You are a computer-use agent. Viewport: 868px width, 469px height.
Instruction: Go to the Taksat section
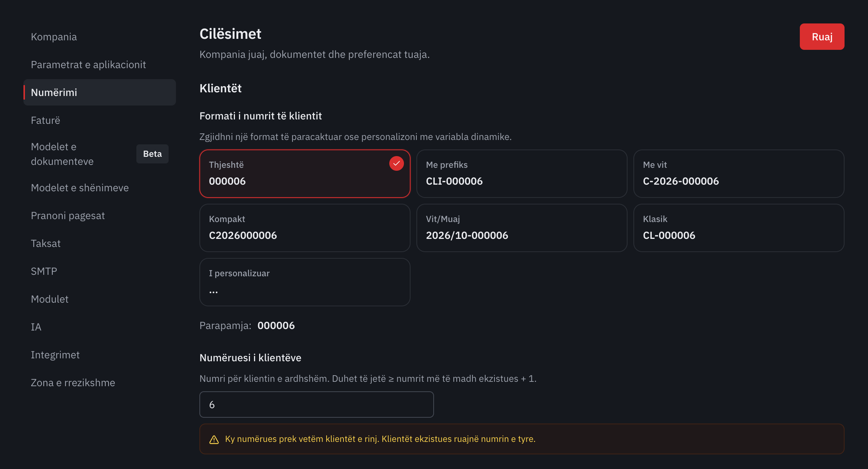click(x=100, y=243)
